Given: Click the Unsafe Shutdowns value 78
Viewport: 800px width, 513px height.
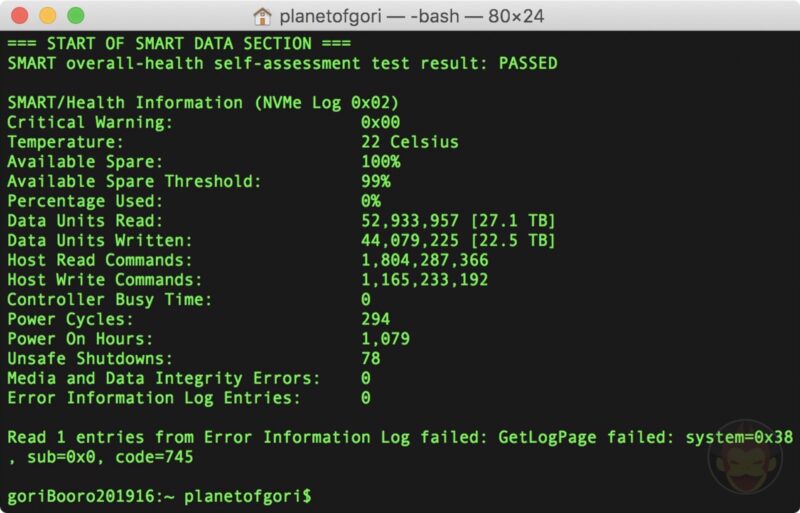Looking at the screenshot, I should pos(371,358).
